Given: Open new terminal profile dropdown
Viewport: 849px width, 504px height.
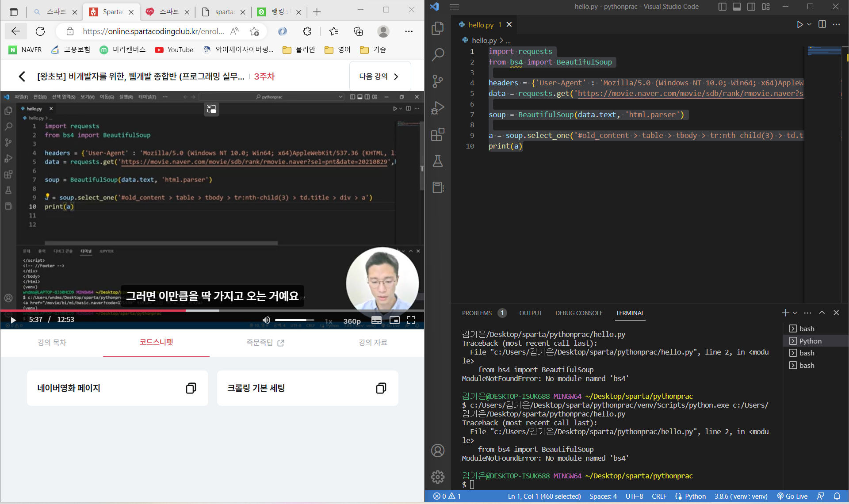Looking at the screenshot, I should click(x=795, y=313).
